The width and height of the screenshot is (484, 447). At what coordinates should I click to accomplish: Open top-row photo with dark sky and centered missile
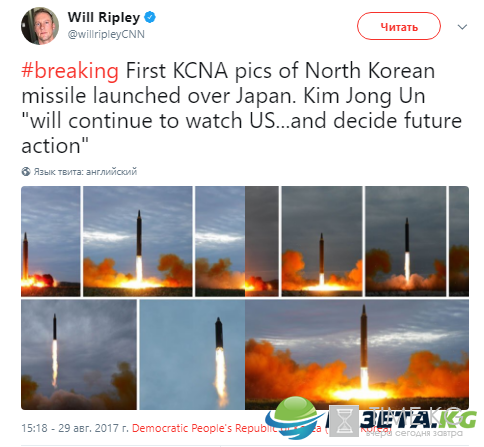tap(322, 241)
